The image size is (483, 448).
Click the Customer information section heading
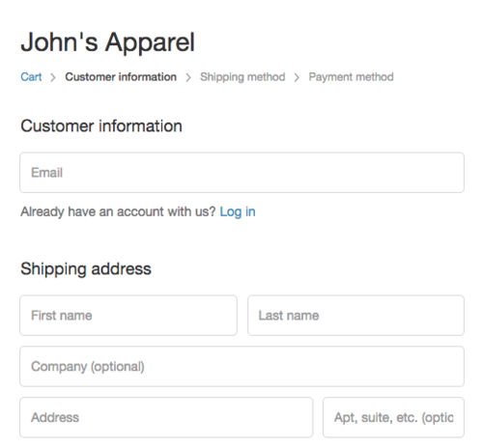101,126
